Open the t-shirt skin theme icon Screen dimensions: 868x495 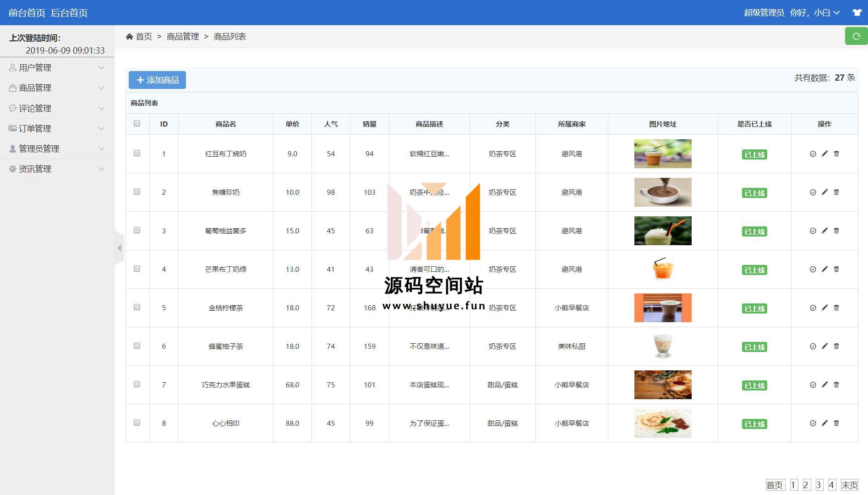tap(857, 12)
